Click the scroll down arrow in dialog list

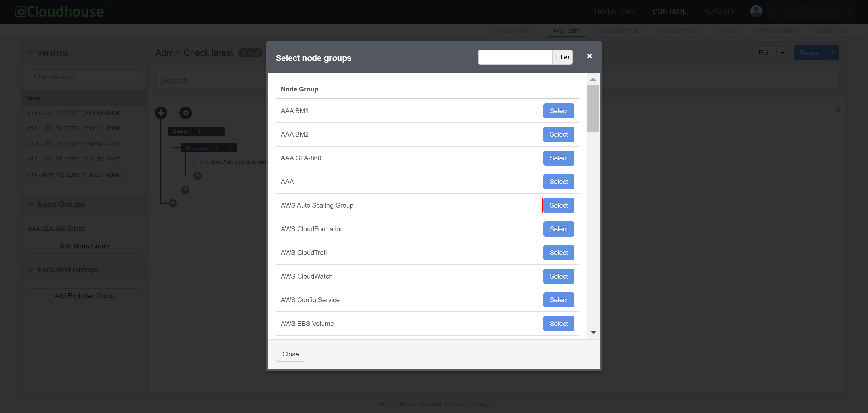tap(593, 332)
